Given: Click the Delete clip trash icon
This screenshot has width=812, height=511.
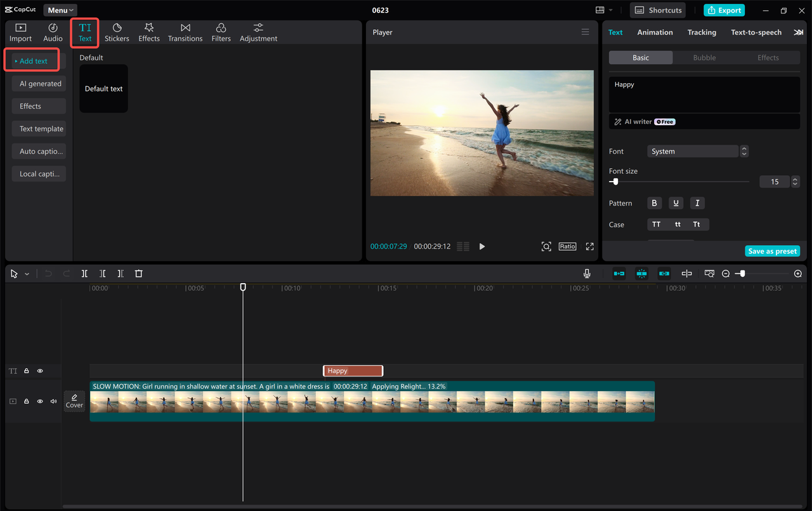Looking at the screenshot, I should (x=138, y=273).
